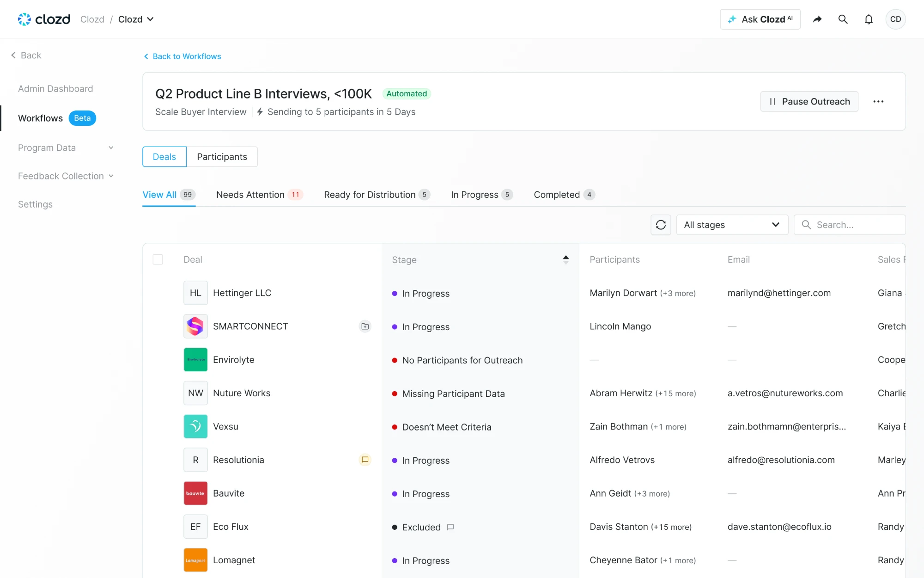This screenshot has width=924, height=578.
Task: Click the Envirolyte green logo
Action: pyautogui.click(x=195, y=360)
